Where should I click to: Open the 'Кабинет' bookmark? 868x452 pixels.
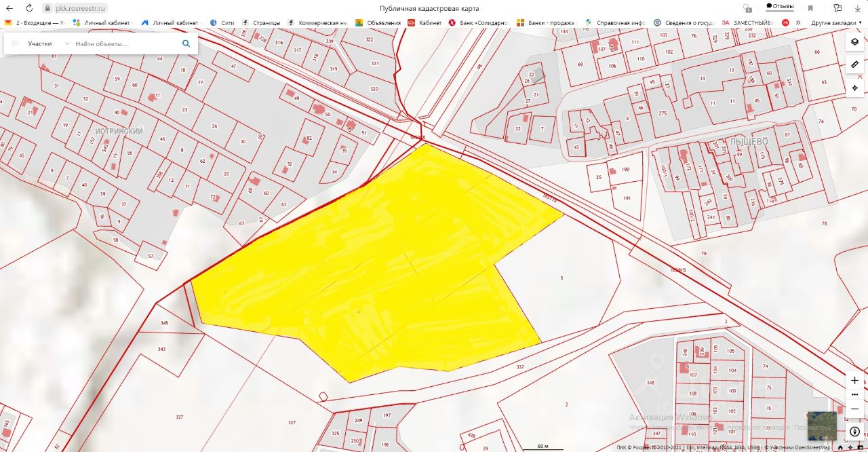[x=425, y=22]
